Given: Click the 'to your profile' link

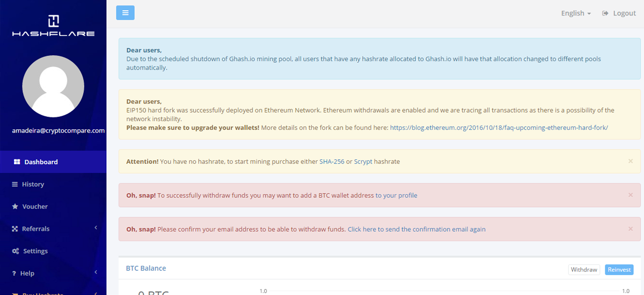Looking at the screenshot, I should pos(396,195).
